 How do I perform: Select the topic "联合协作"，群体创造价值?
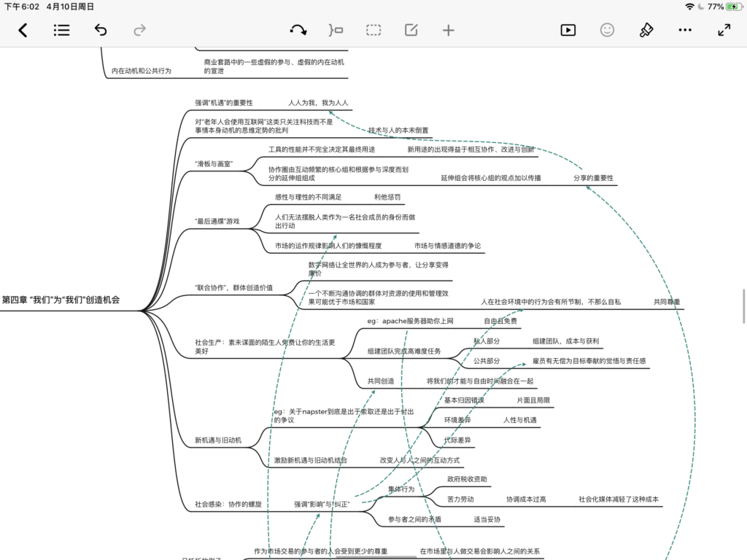[x=234, y=287]
